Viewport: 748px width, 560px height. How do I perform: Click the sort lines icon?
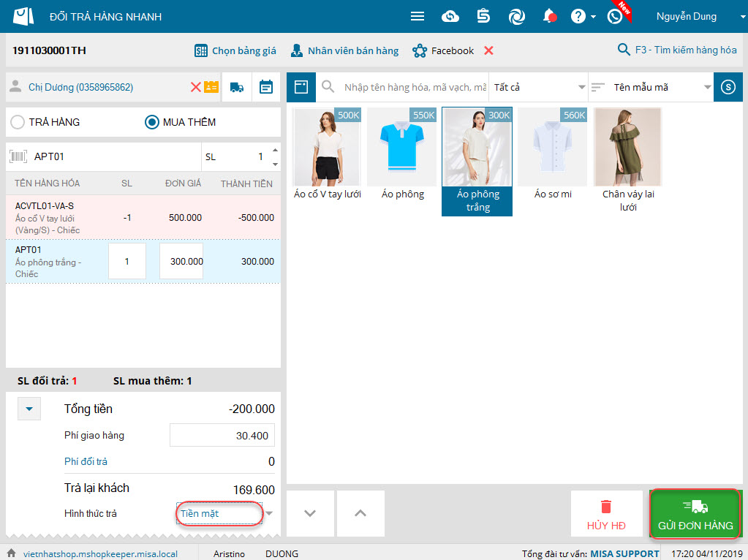[597, 87]
